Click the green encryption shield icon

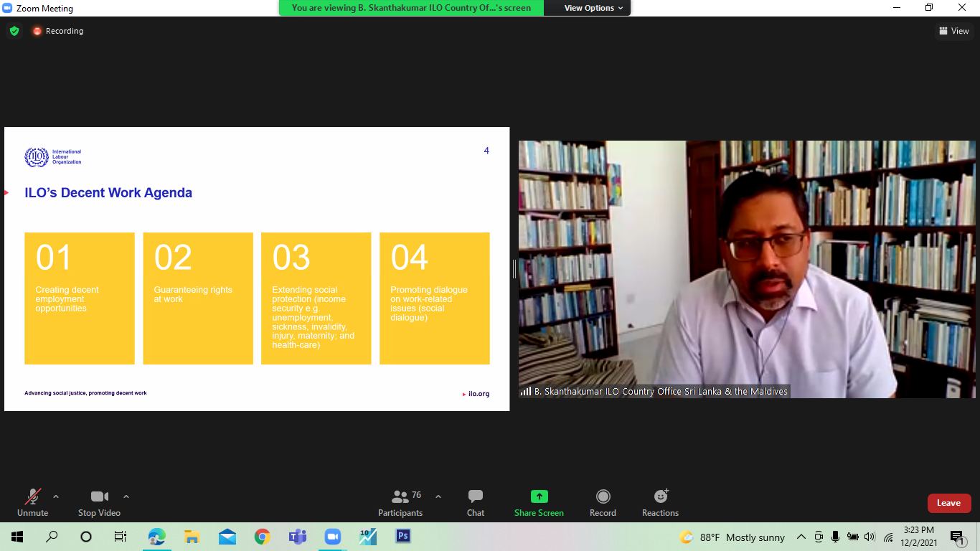[14, 31]
